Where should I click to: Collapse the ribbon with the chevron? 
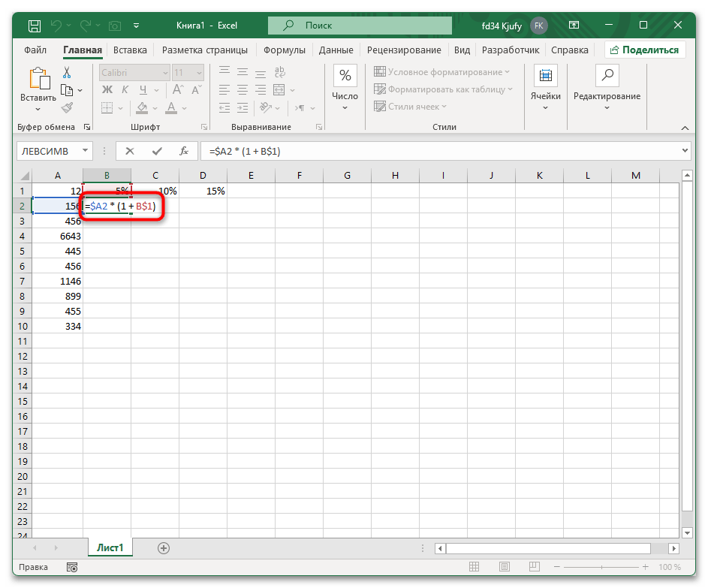685,128
